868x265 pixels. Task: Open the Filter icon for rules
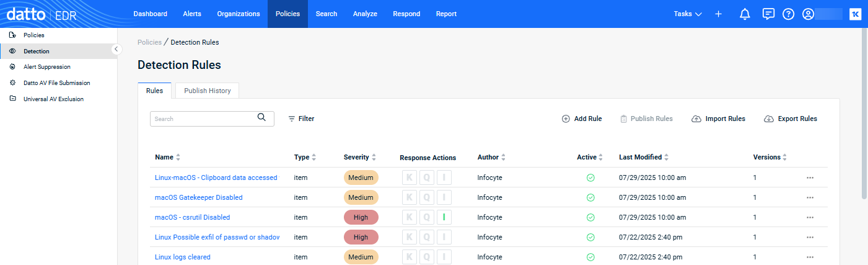[x=292, y=119]
